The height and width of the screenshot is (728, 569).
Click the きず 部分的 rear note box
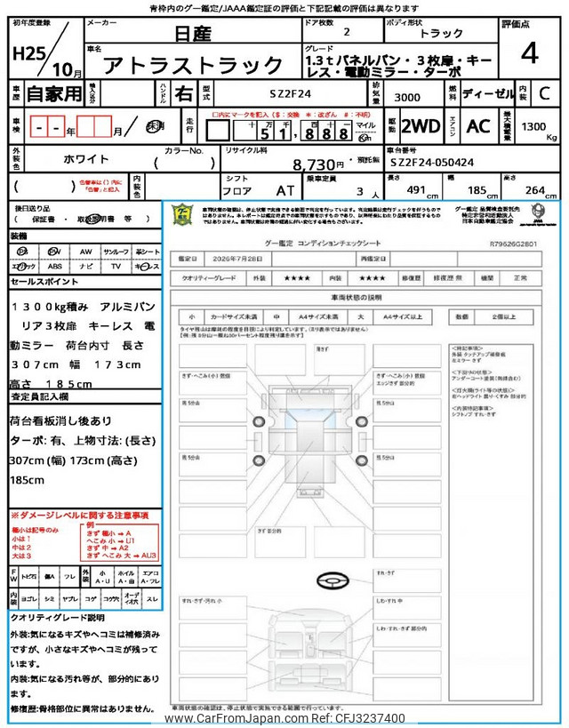click(280, 540)
